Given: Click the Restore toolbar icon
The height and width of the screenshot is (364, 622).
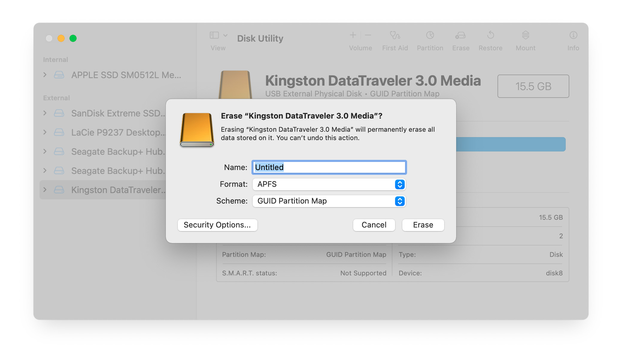Looking at the screenshot, I should 490,36.
